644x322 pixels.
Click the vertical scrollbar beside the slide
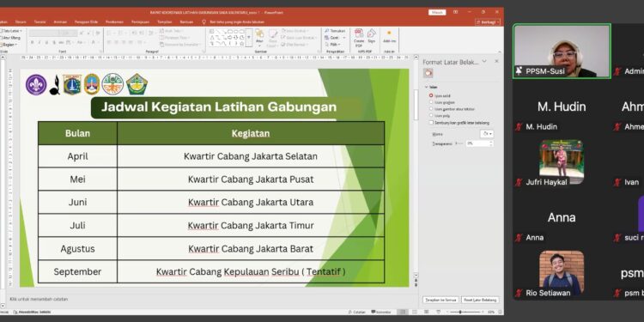(416, 106)
